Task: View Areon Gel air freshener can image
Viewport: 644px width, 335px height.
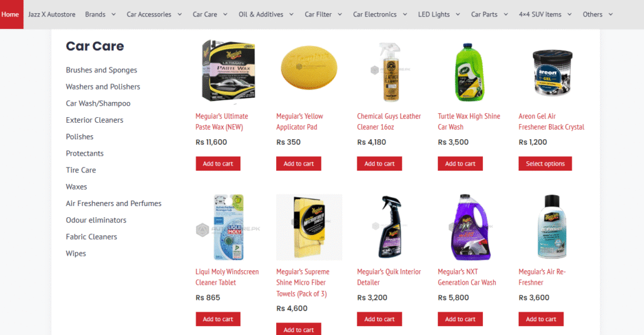Action: coord(551,72)
